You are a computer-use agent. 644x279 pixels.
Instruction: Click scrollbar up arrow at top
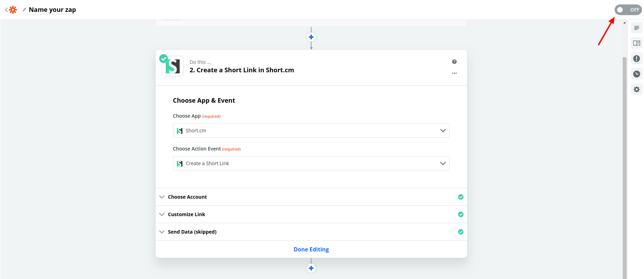coord(624,23)
